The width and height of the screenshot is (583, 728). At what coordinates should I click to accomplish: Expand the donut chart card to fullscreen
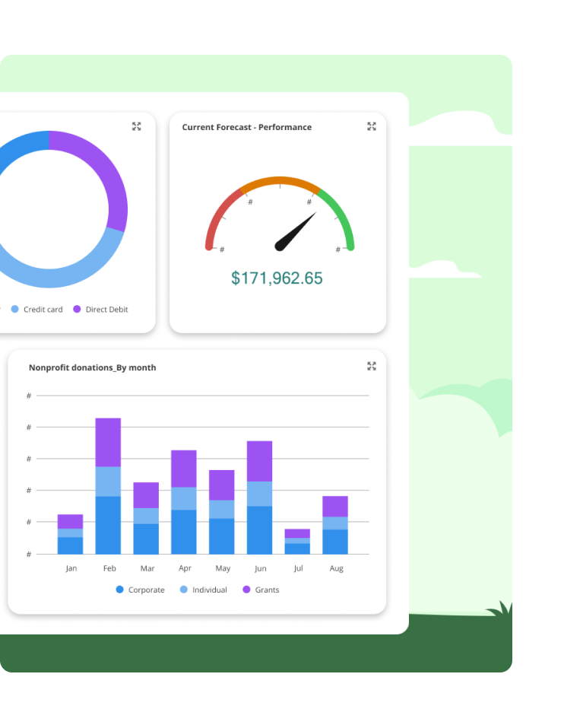pos(136,126)
